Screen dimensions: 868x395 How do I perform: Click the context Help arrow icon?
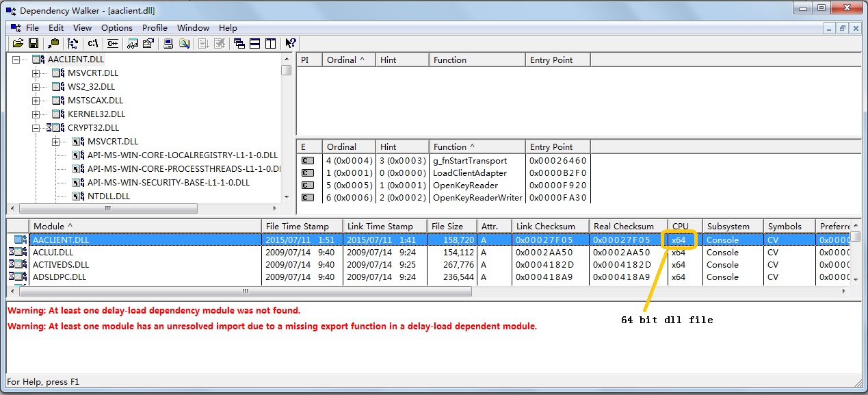[291, 43]
